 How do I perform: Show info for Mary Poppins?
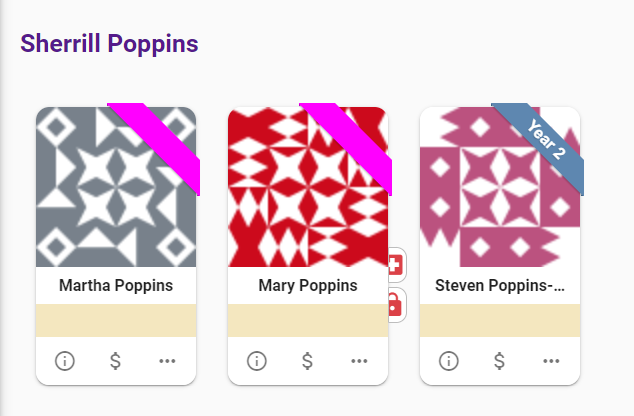point(257,361)
